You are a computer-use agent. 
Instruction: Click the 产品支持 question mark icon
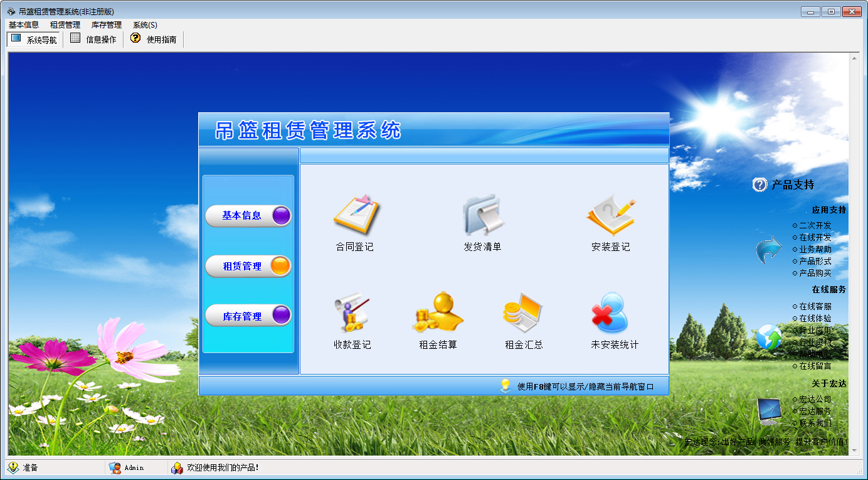coord(760,184)
